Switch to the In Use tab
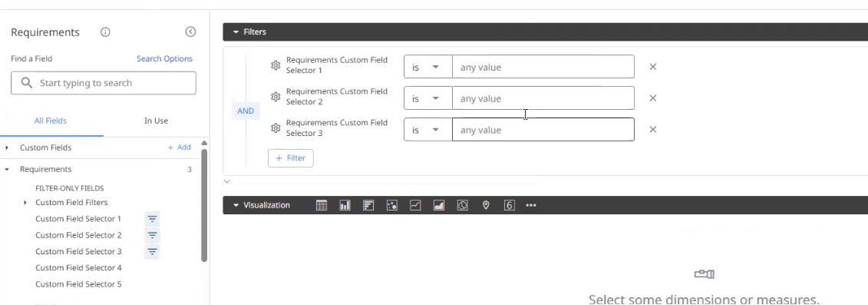Screen dimensions: 868x305 pos(156,121)
